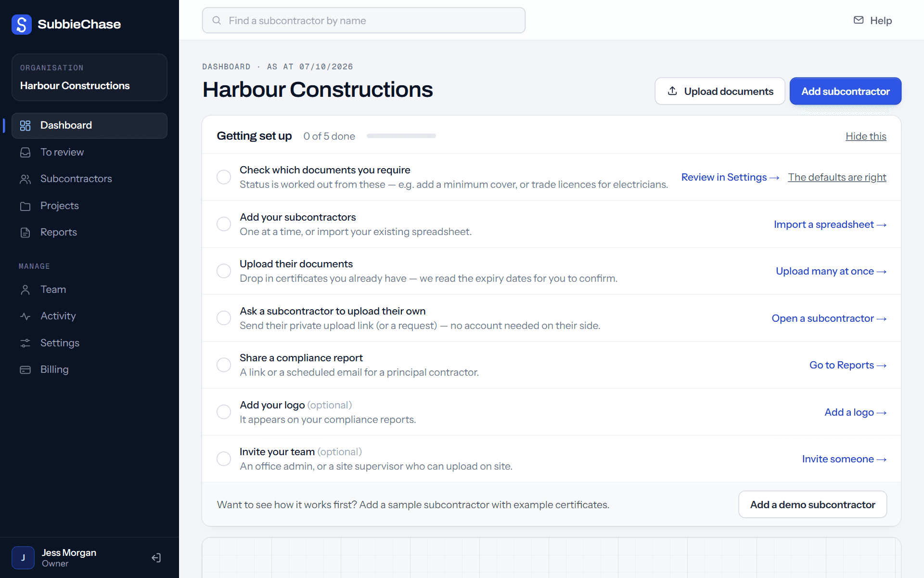Click Upload many at once link
Image resolution: width=924 pixels, height=578 pixels.
831,271
